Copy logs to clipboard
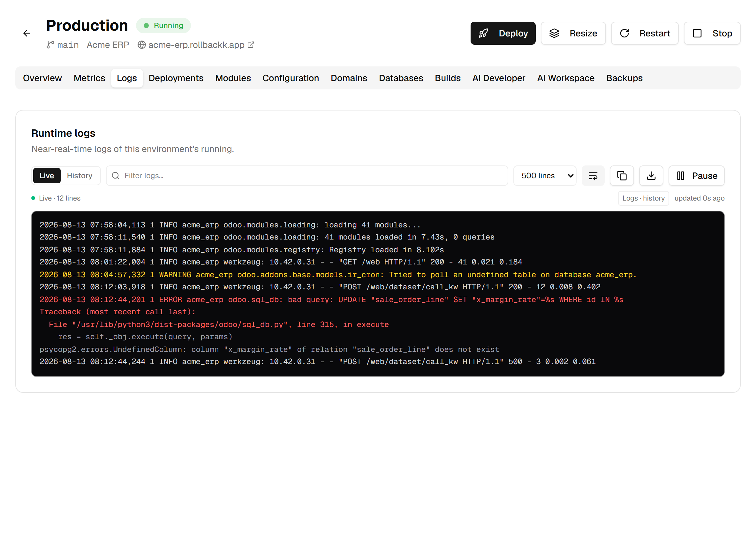This screenshot has width=756, height=534. point(622,176)
